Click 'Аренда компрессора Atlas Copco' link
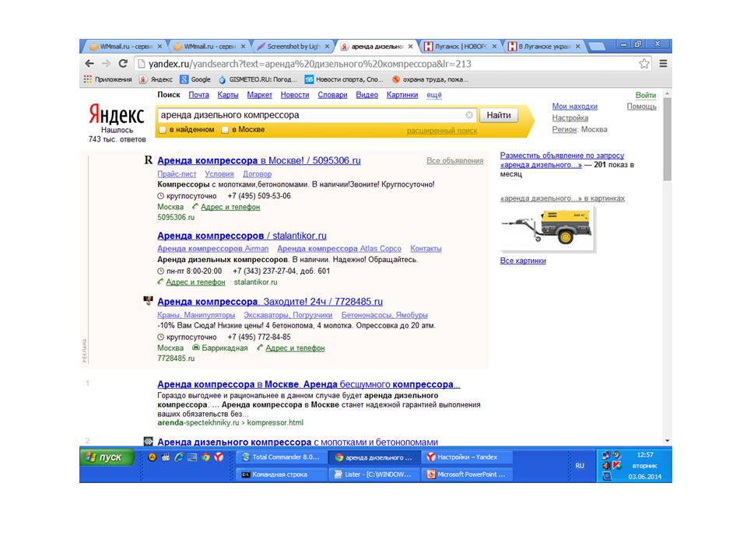Image resolution: width=747 pixels, height=560 pixels. click(x=339, y=249)
